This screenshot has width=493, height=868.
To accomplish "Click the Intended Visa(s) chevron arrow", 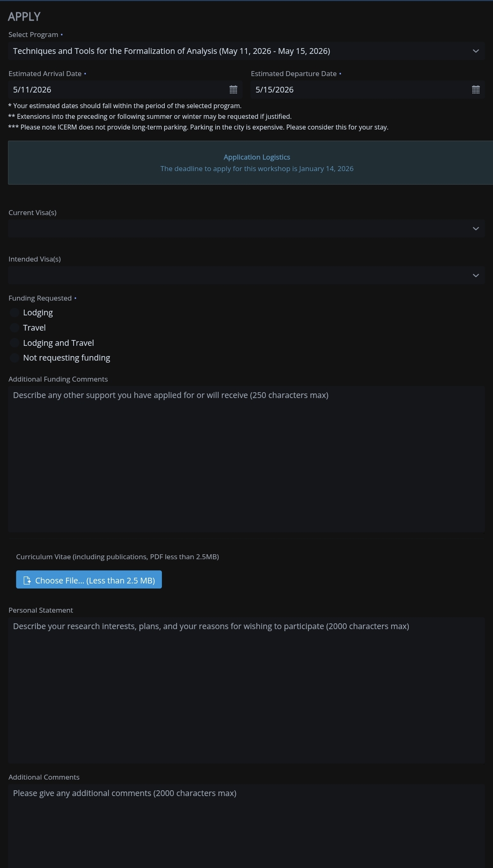I will [x=476, y=275].
